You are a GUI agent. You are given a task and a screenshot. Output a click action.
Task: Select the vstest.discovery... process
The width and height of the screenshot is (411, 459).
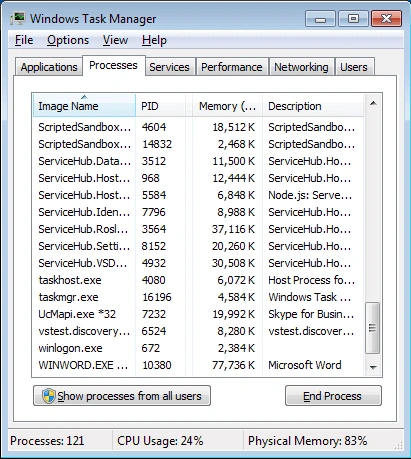(197, 331)
